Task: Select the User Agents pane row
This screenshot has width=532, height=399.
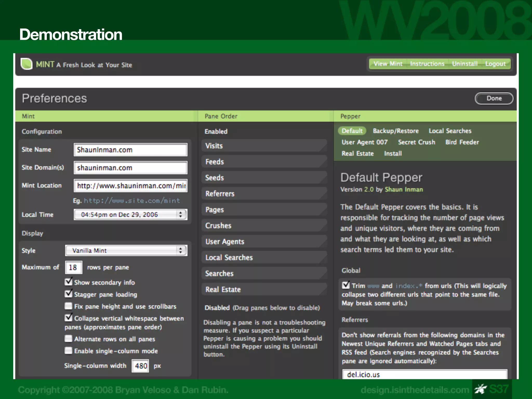Action: [264, 241]
